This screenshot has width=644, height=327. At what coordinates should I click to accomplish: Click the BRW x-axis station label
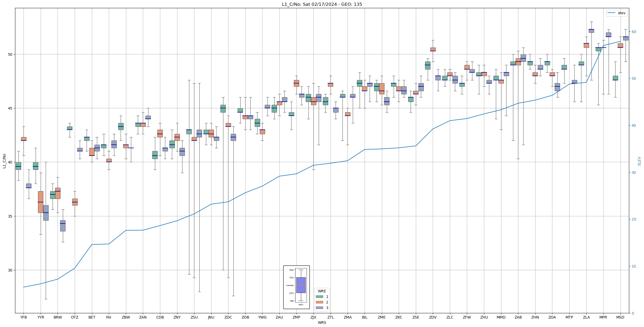coord(58,317)
